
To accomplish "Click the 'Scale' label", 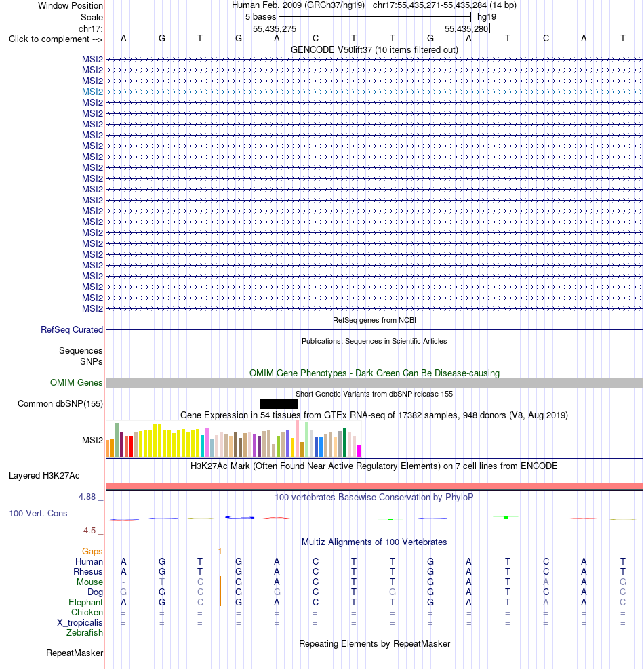I will pyautogui.click(x=92, y=18).
